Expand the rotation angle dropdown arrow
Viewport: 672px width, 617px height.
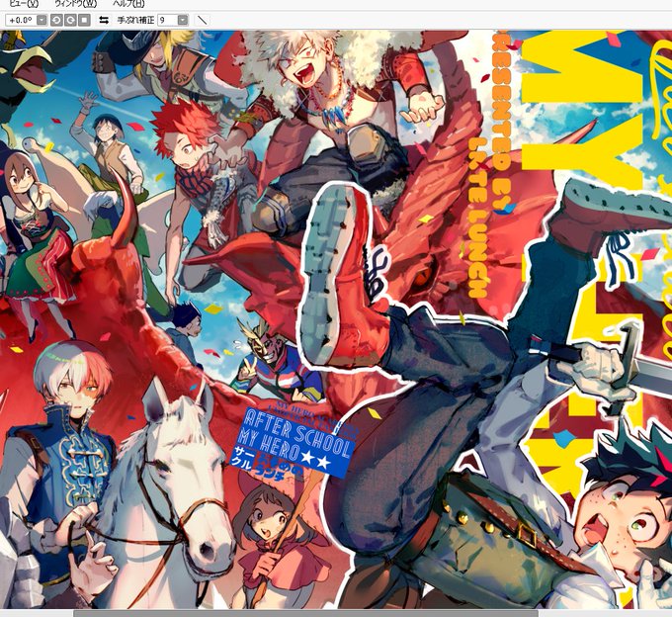(x=42, y=20)
